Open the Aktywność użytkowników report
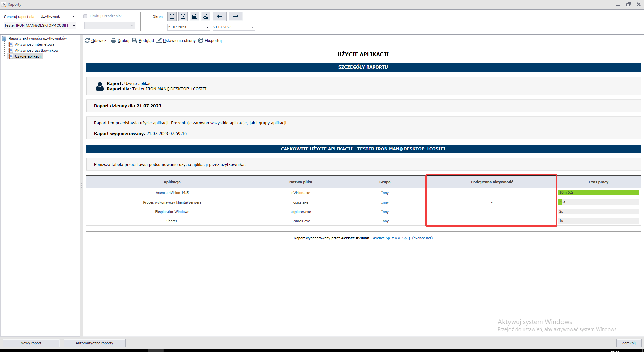Viewport: 644px width, 352px height. pos(37,50)
